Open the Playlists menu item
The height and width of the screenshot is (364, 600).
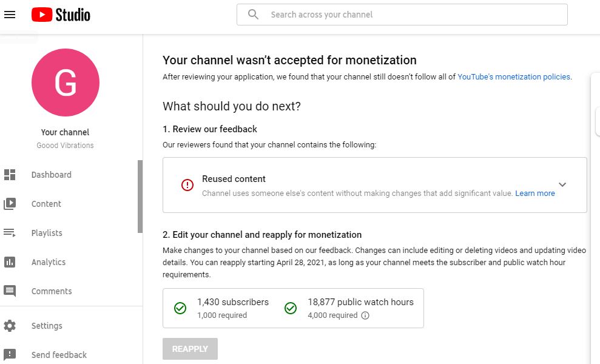coord(47,233)
